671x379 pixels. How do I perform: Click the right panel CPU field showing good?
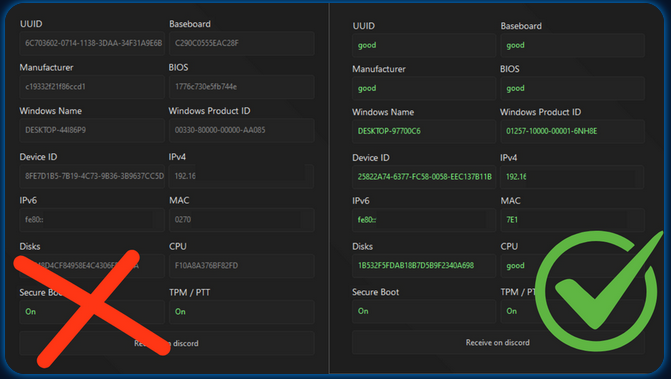click(x=573, y=266)
